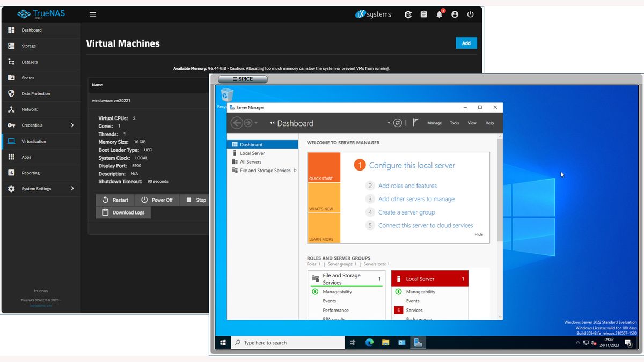The width and height of the screenshot is (644, 362).
Task: Open the Help menu in Server Manager
Action: pos(489,123)
